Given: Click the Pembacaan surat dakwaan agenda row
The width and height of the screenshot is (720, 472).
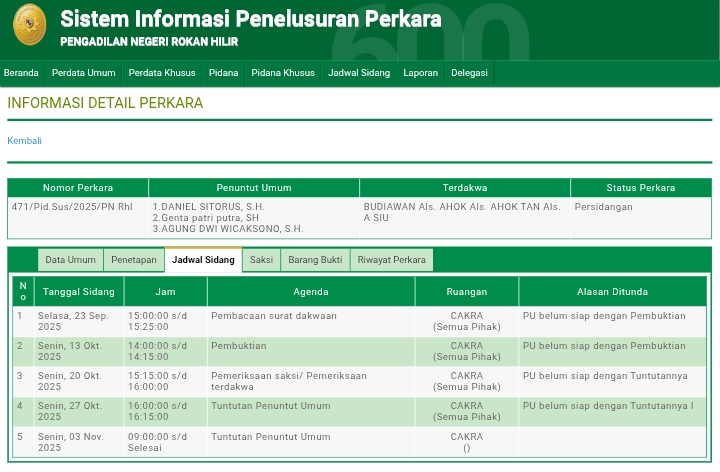Looking at the screenshot, I should point(273,316).
